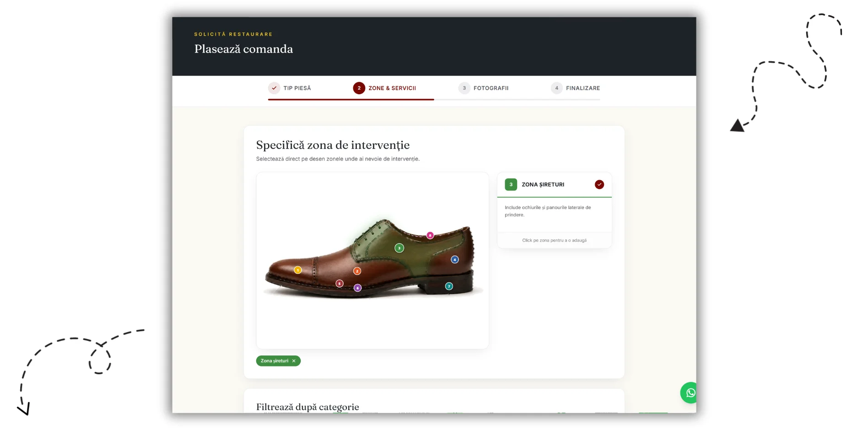Select purple zone marker 6 on the sole
The height and width of the screenshot is (430, 868).
[x=358, y=288]
